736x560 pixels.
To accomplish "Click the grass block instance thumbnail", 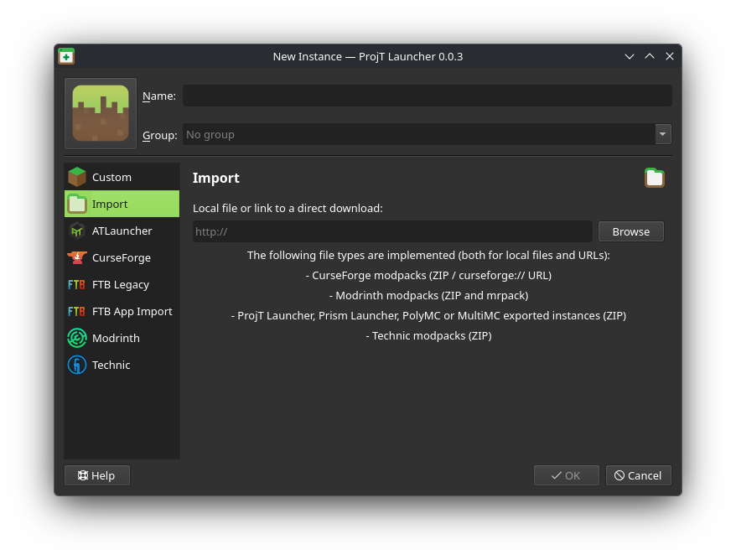I will click(100, 112).
